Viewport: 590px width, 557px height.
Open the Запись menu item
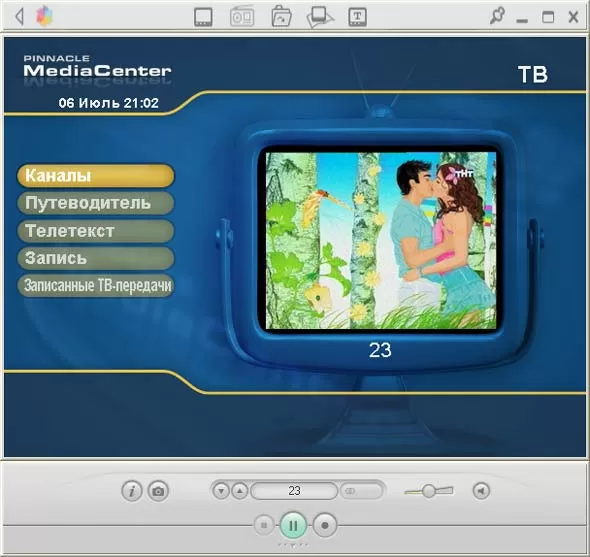pos(96,258)
